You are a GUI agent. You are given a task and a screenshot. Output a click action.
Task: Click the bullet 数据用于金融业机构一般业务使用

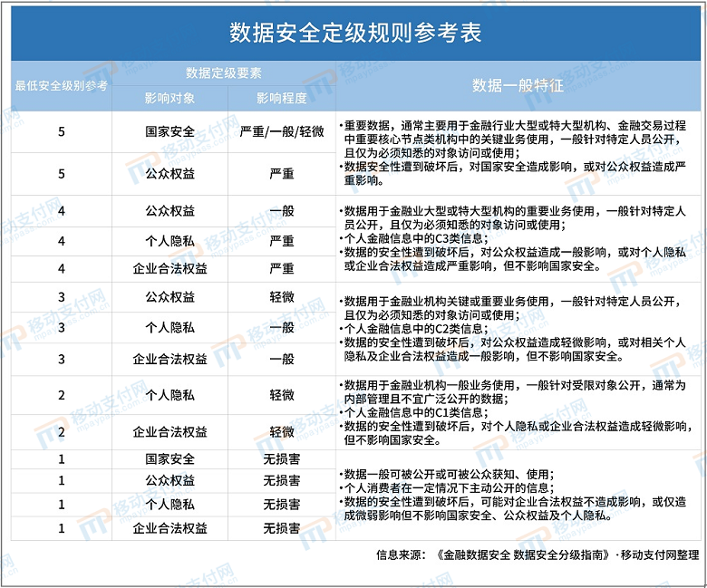513,392
